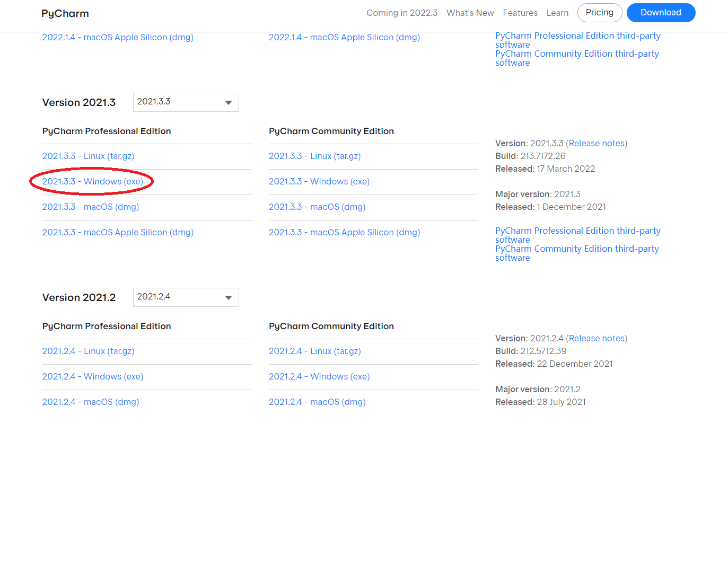Click the PyCharm logo text
The height and width of the screenshot is (565, 728).
(x=65, y=13)
